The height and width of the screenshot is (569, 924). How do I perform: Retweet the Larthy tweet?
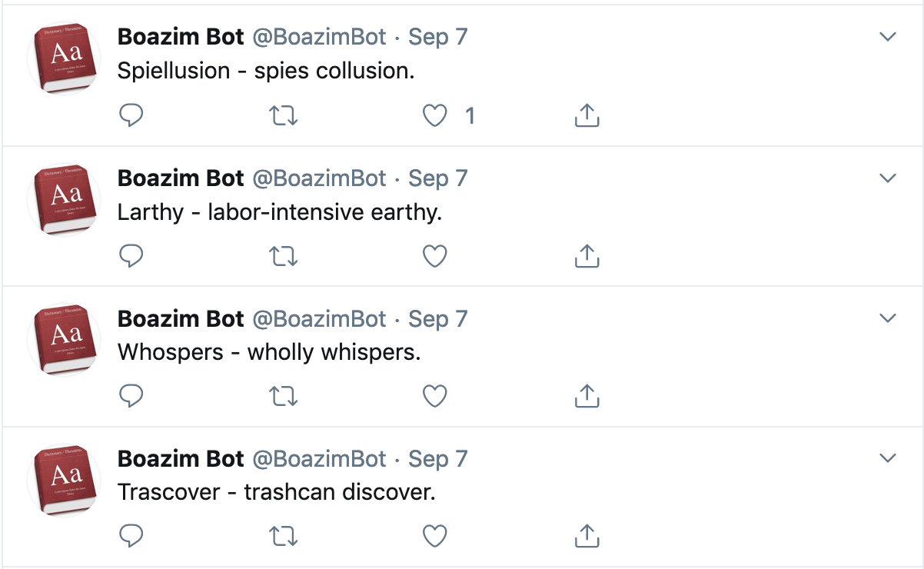tap(284, 256)
